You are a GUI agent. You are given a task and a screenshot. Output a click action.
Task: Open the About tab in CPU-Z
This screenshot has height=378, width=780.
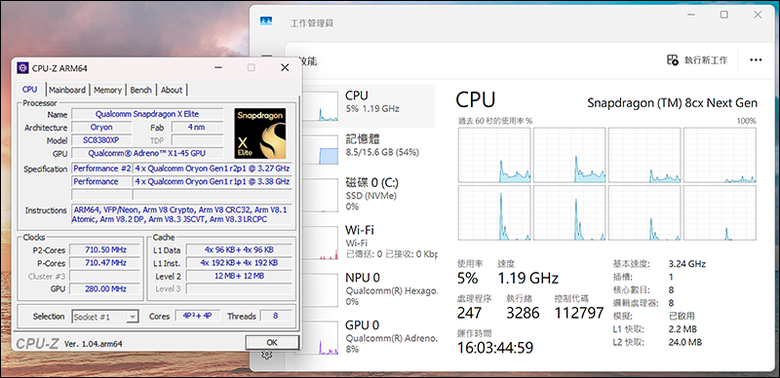click(x=172, y=90)
